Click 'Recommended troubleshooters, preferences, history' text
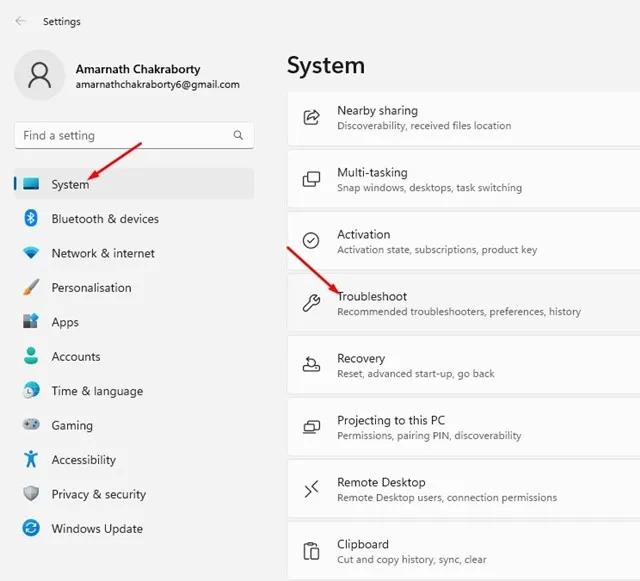Viewport: 640px width, 581px height. click(x=459, y=312)
